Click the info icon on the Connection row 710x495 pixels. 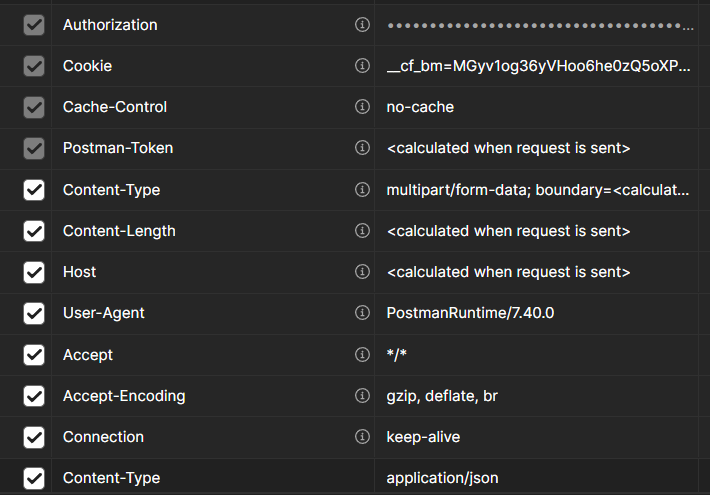click(x=362, y=437)
